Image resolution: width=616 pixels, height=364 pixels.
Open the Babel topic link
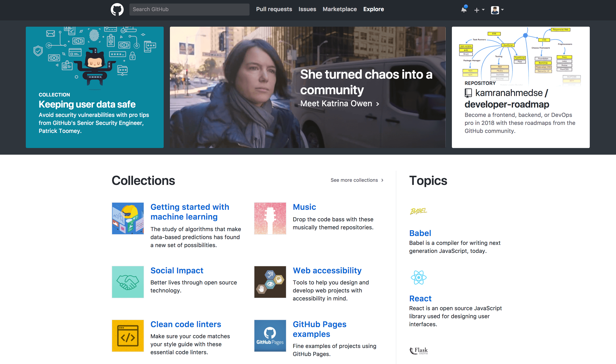420,233
